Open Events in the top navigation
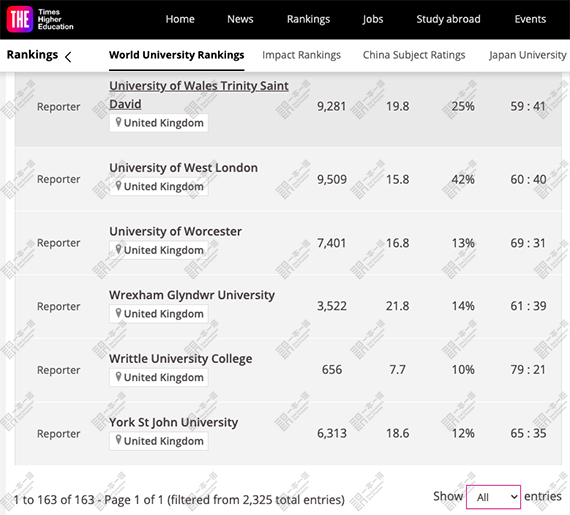Screen dimensions: 570x515 coord(530,19)
